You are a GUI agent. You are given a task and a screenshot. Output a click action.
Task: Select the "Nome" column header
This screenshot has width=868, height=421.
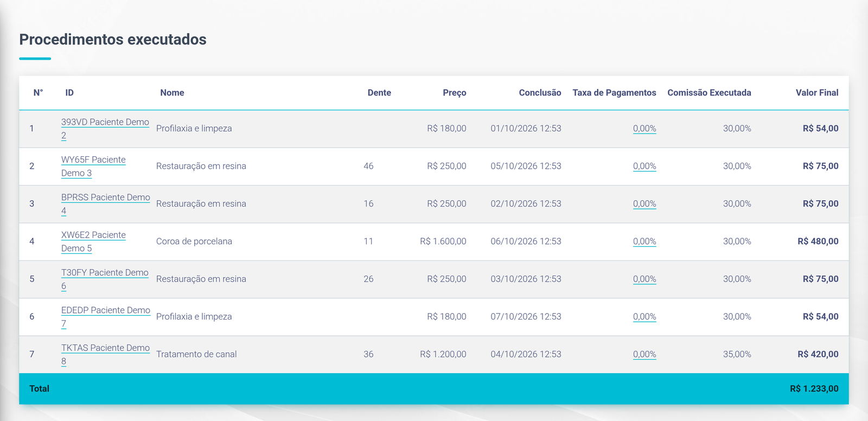(x=172, y=93)
